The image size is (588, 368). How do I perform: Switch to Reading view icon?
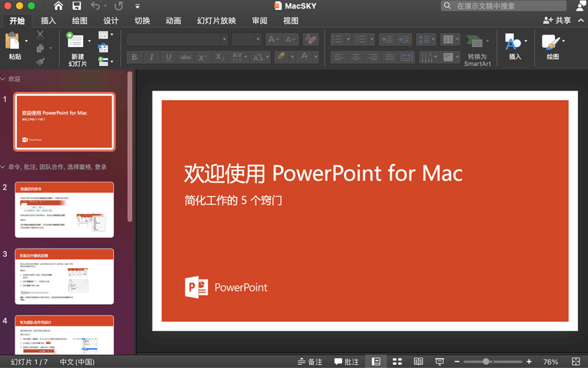[419, 362]
